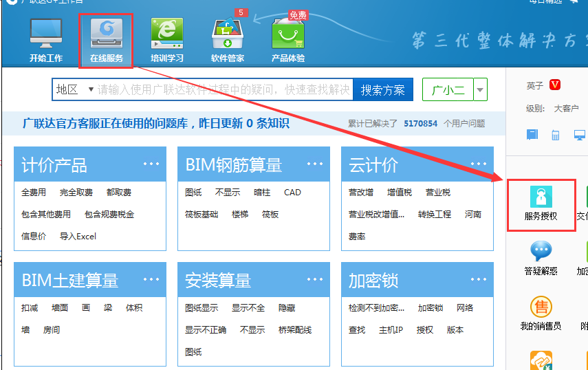The height and width of the screenshot is (370, 588).
Task: Open the orange cloud icon below 我的销售员
Action: (541, 360)
